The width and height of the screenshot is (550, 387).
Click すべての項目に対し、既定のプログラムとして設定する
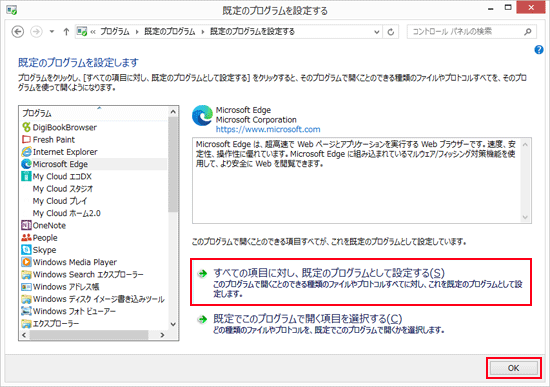click(361, 282)
